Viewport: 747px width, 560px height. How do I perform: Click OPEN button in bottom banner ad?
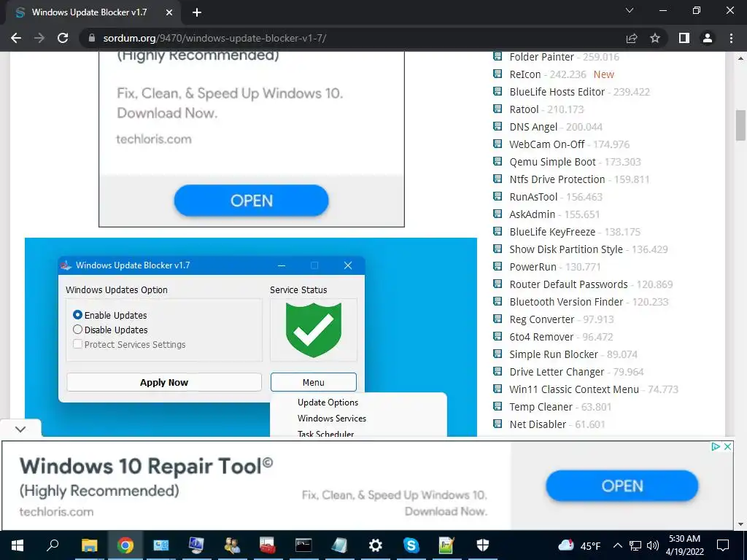(622, 486)
